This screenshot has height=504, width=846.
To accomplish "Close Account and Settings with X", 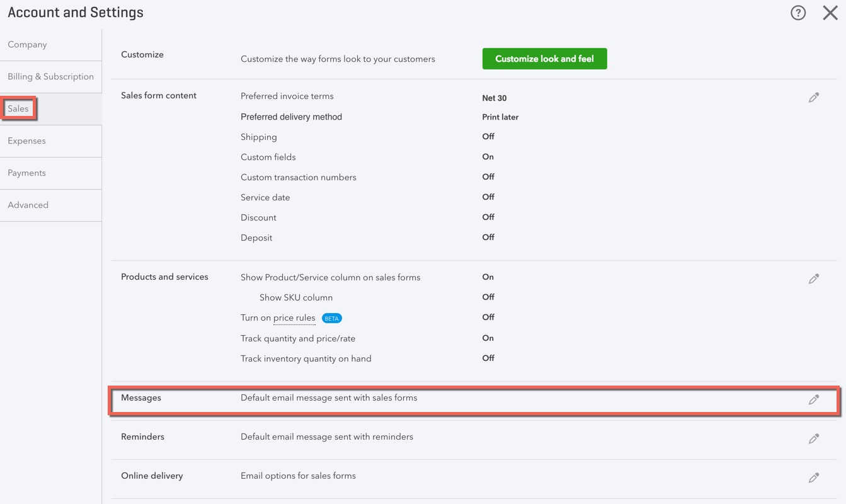I will click(x=830, y=13).
